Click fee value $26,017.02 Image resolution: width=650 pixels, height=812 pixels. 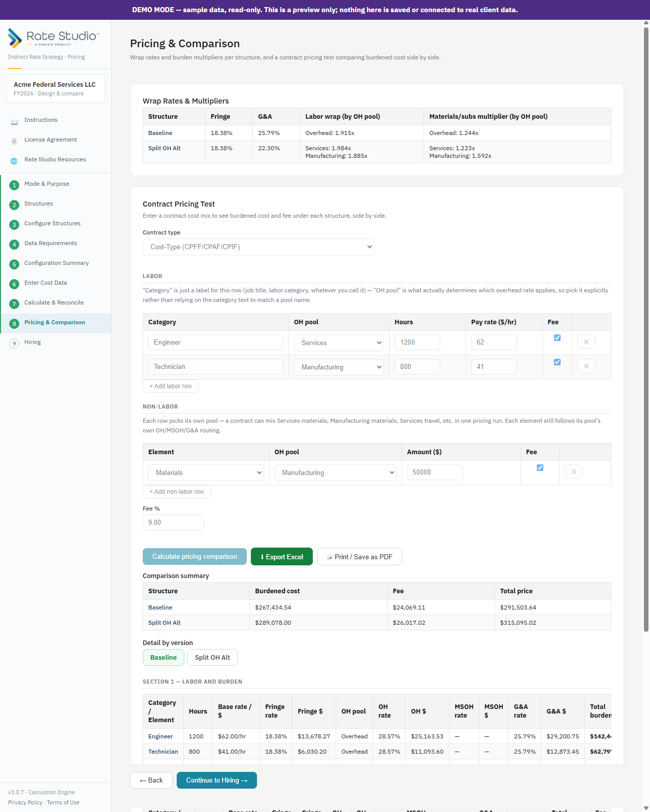(409, 623)
